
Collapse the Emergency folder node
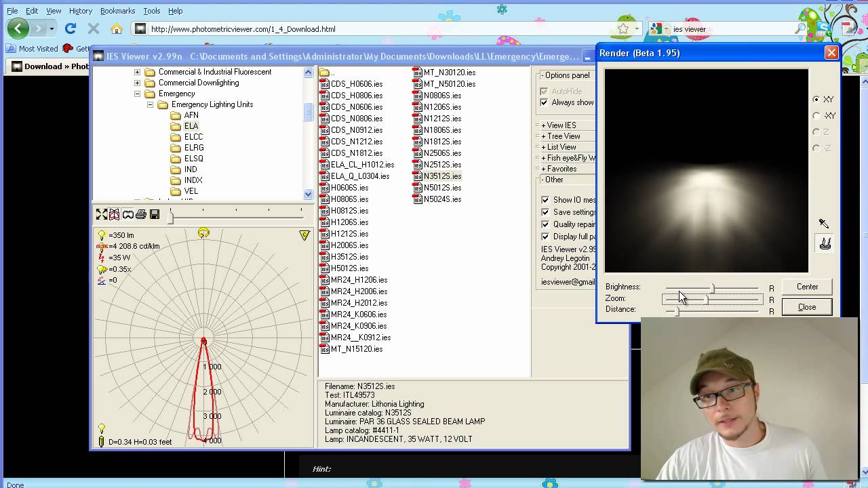click(137, 94)
